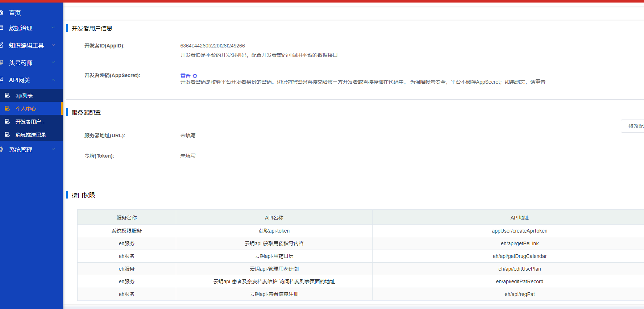Image resolution: width=644 pixels, height=309 pixels.
Task: Click the API网关 sidebar icon
Action: [1, 80]
